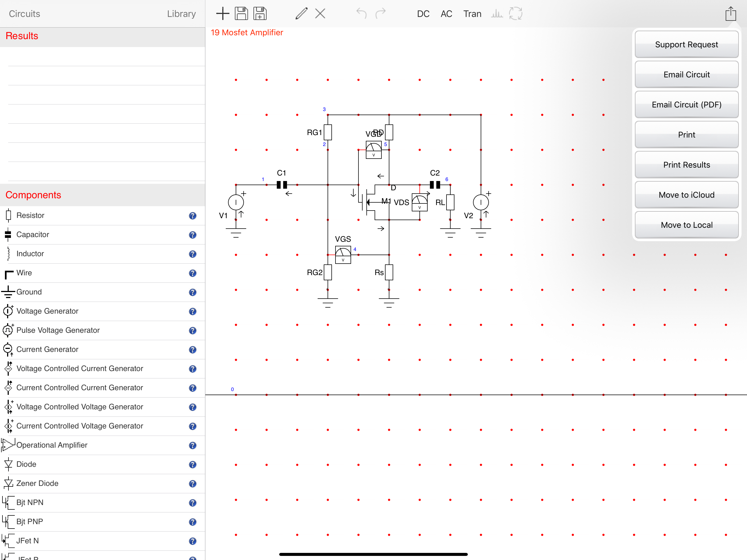
Task: Save the circuit with floppy icon
Action: (x=241, y=14)
